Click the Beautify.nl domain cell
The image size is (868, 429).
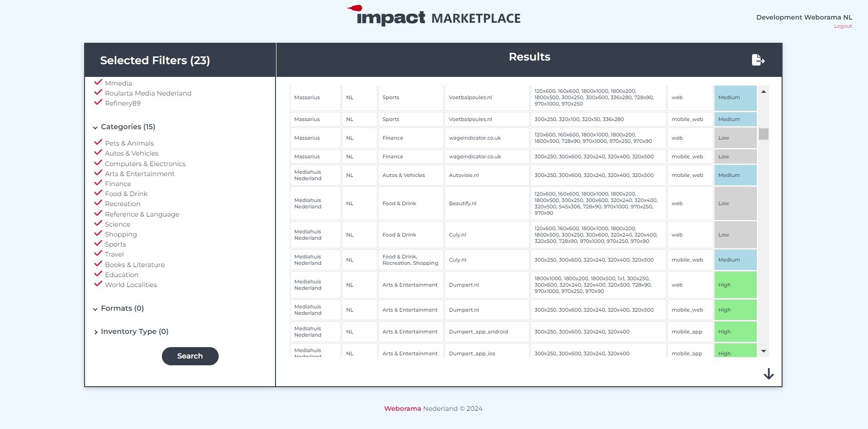tap(486, 203)
